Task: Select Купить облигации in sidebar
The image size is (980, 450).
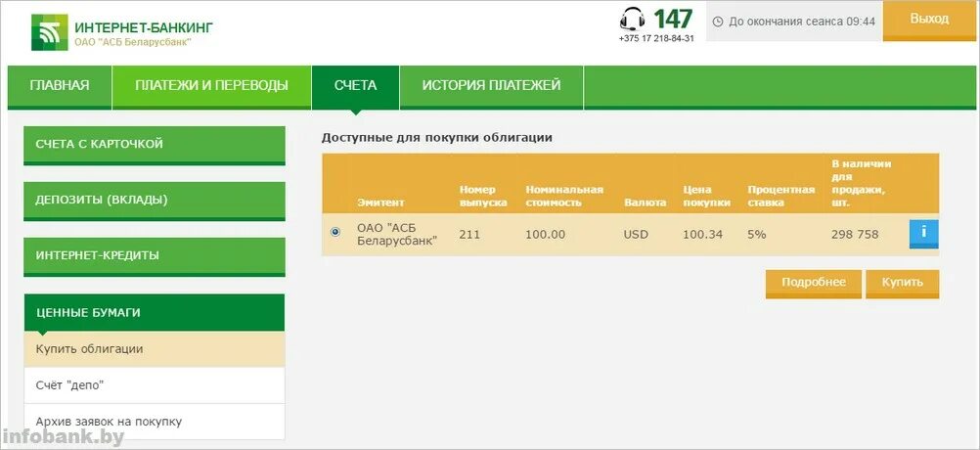Action: 155,348
